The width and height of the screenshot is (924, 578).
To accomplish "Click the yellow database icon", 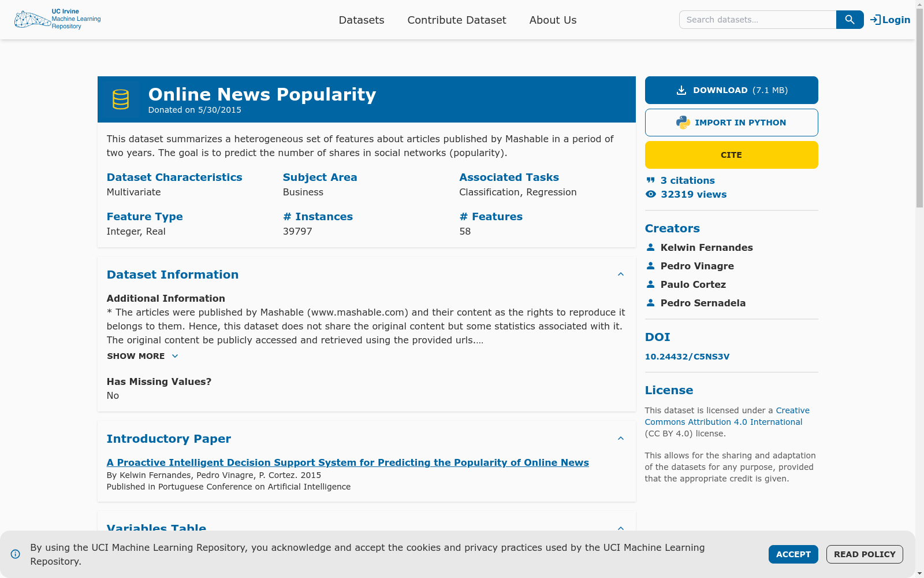I will tap(121, 99).
